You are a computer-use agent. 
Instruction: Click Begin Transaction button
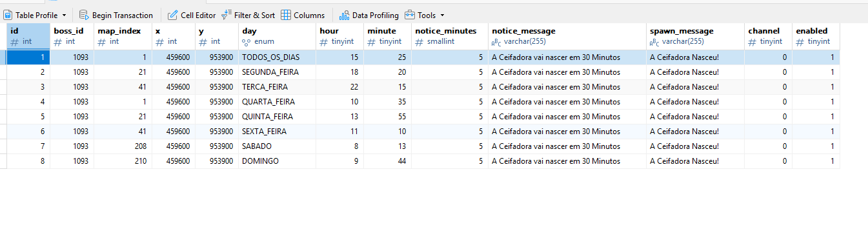tap(116, 15)
